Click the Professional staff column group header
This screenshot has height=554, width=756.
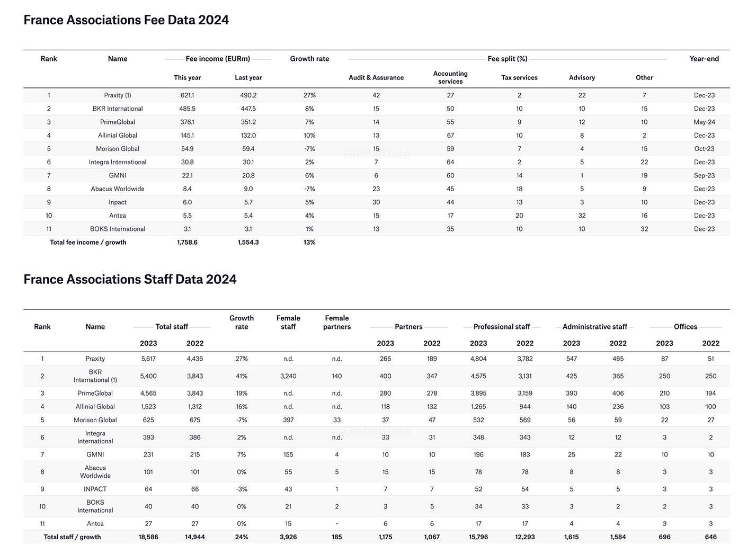point(502,327)
